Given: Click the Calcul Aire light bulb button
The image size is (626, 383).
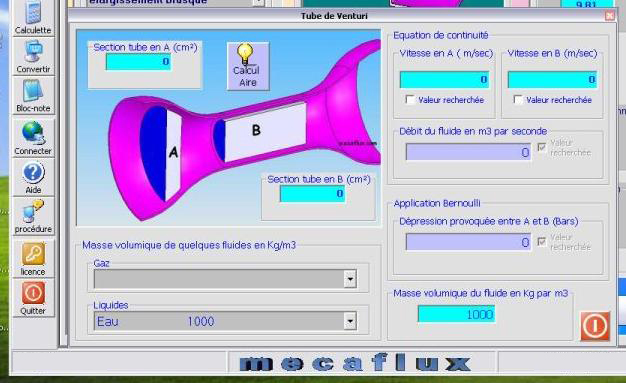Looking at the screenshot, I should click(248, 66).
